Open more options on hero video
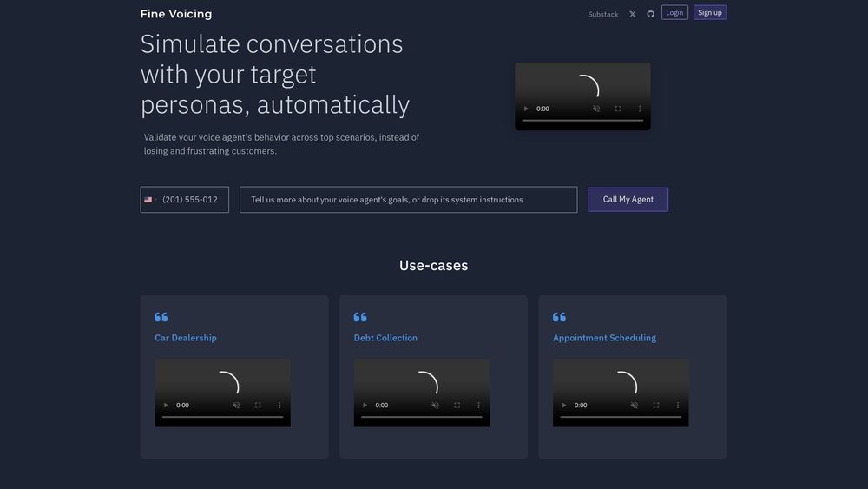Image resolution: width=868 pixels, height=489 pixels. 640,109
